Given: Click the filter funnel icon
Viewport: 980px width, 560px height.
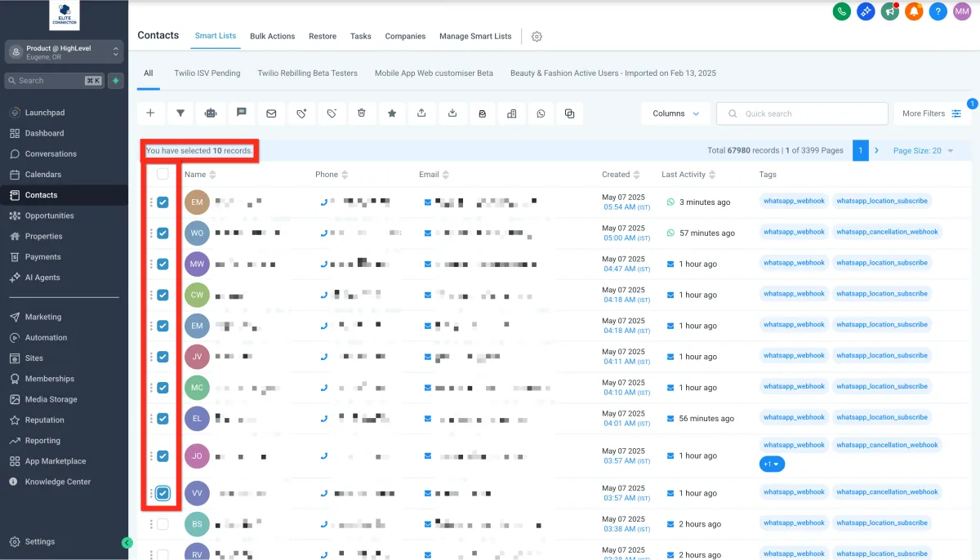Looking at the screenshot, I should 180,113.
